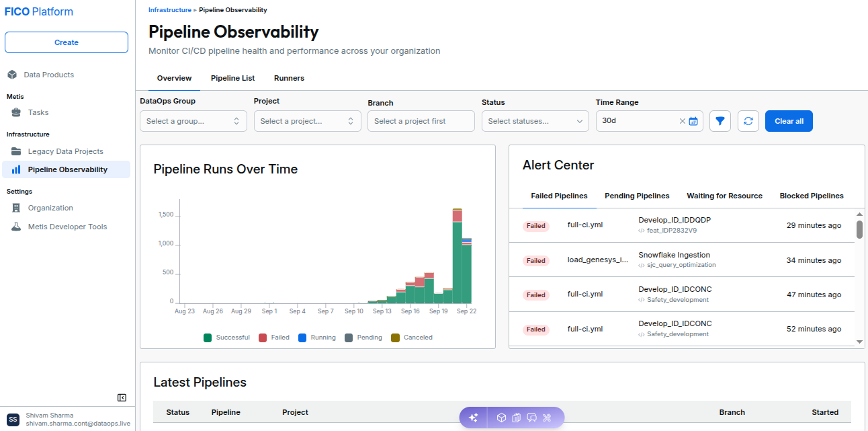Viewport: 868px width, 431px height.
Task: Switch to the Overview tab
Action: pos(174,78)
